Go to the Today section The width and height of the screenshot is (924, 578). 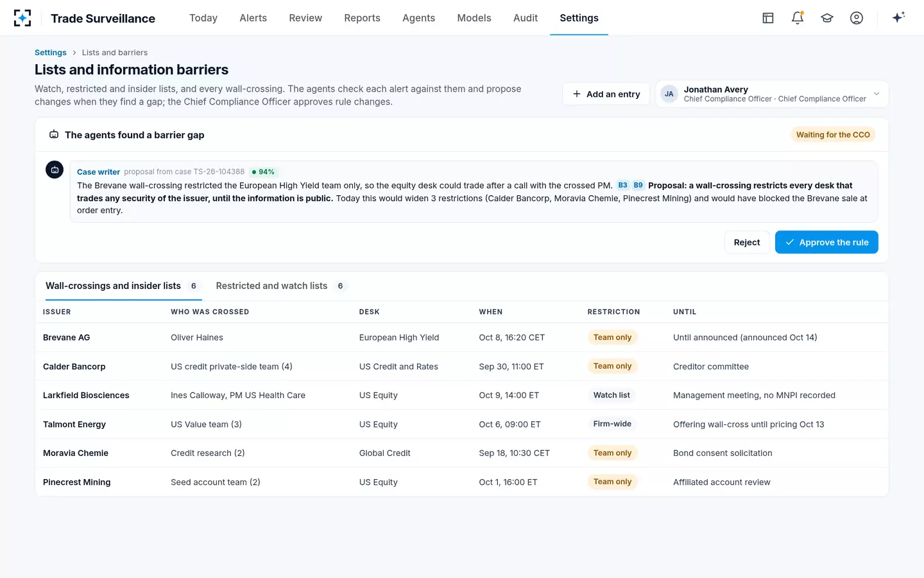(203, 18)
